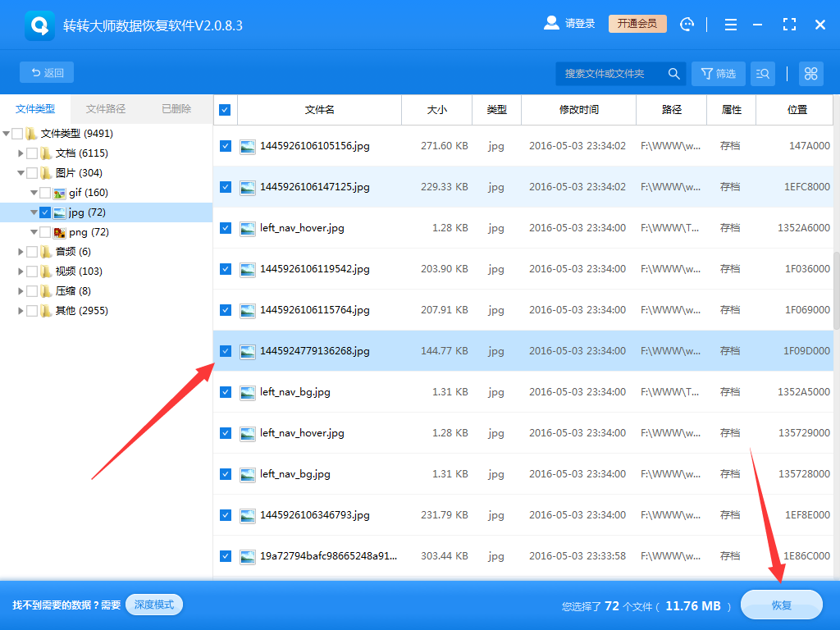Sort by 文件名 column header

pos(320,110)
